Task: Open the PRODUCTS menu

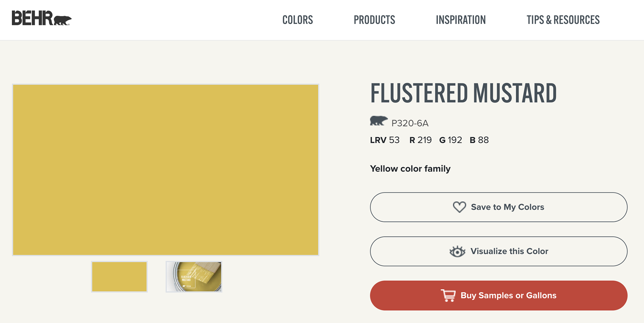Action: 374,20
